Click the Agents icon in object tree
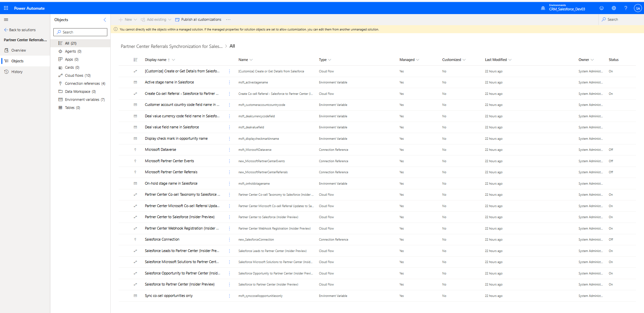 pos(60,51)
